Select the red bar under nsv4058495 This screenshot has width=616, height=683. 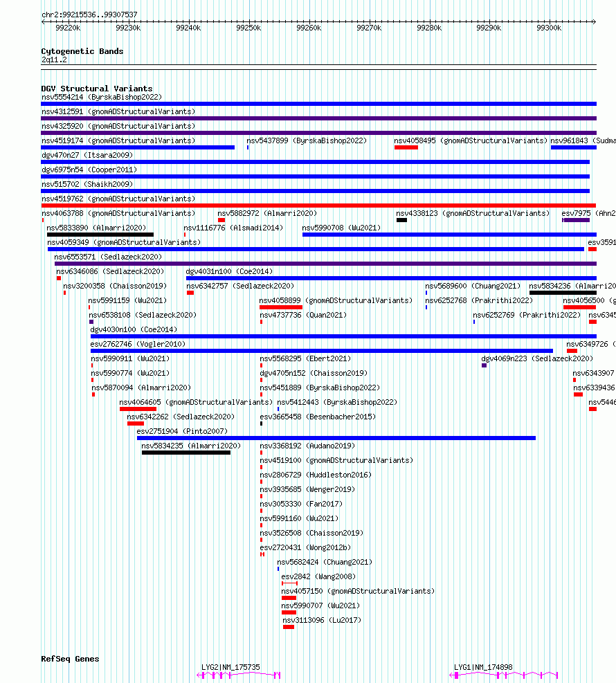pyautogui.click(x=406, y=147)
